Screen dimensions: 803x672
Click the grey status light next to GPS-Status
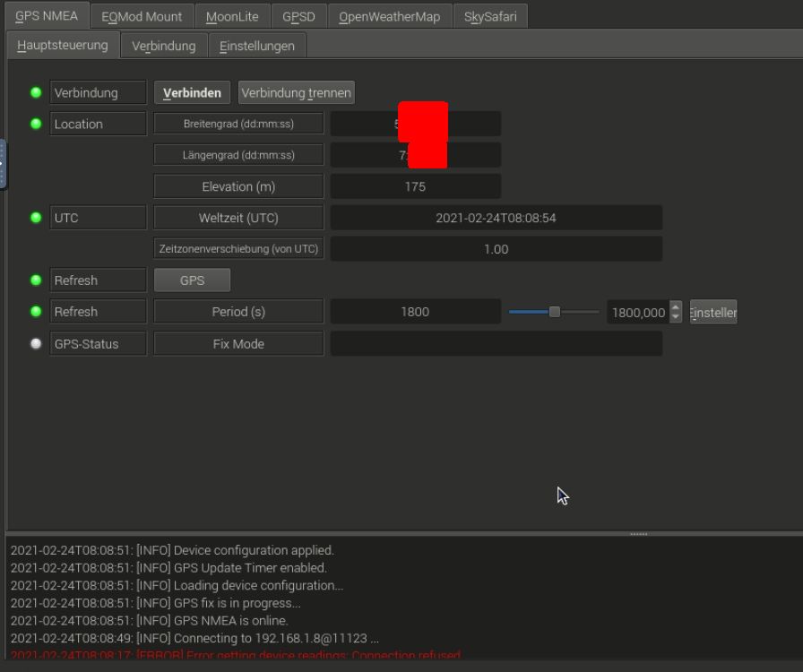36,343
